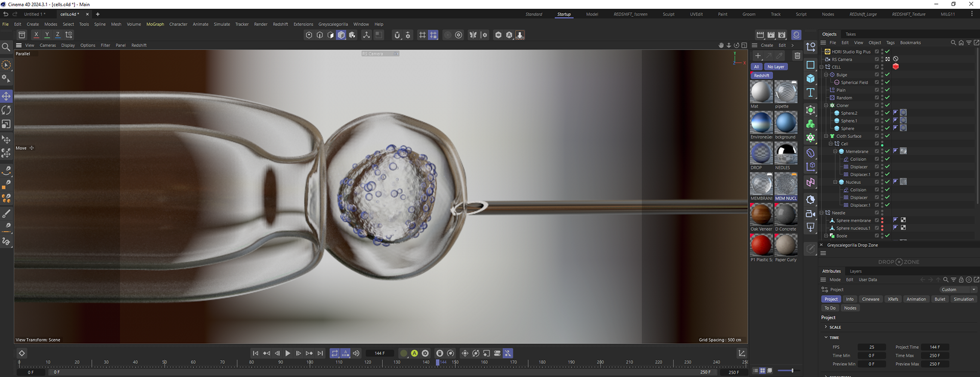Viewport: 980px width, 377px height.
Task: Select the Rotate tool in left toolbar
Action: coord(6,110)
